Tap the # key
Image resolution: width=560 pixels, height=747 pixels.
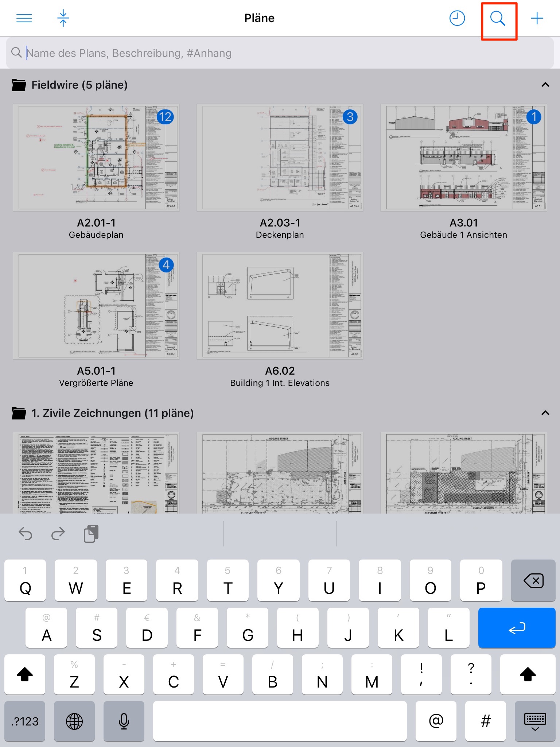click(486, 721)
